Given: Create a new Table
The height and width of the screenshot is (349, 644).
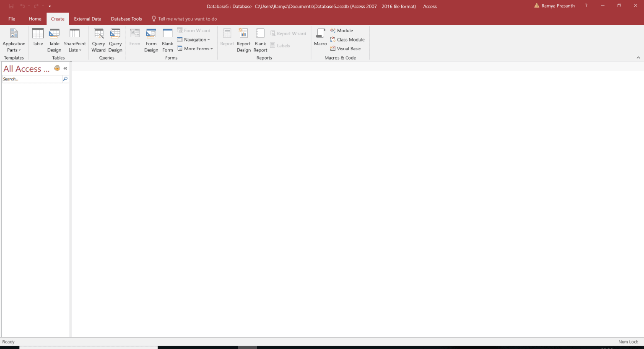Looking at the screenshot, I should (x=38, y=40).
